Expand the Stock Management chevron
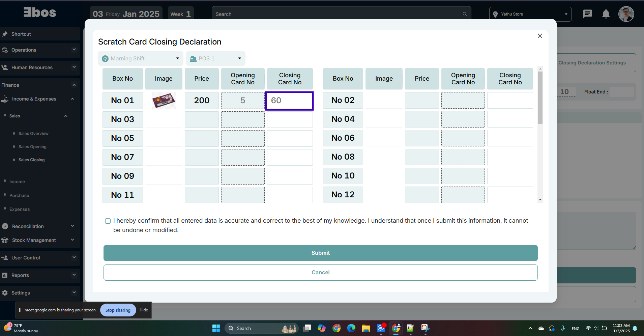The width and height of the screenshot is (644, 336). point(72,240)
